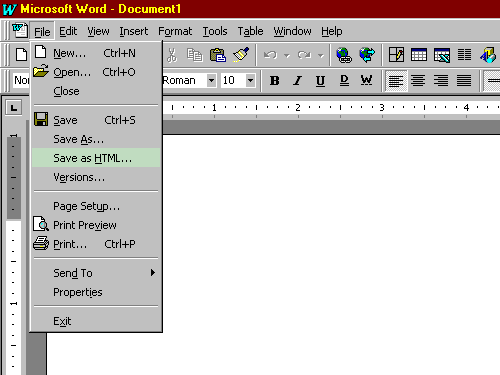The height and width of the screenshot is (375, 500).
Task: Open the Table menu
Action: pos(250,31)
